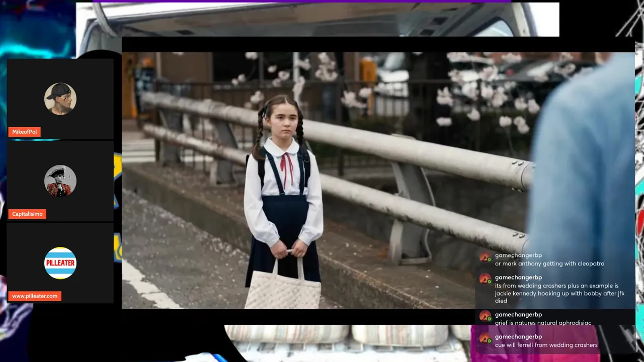Select the Capitalisimo name label
Screen dimensions: 644x362
[27, 214]
